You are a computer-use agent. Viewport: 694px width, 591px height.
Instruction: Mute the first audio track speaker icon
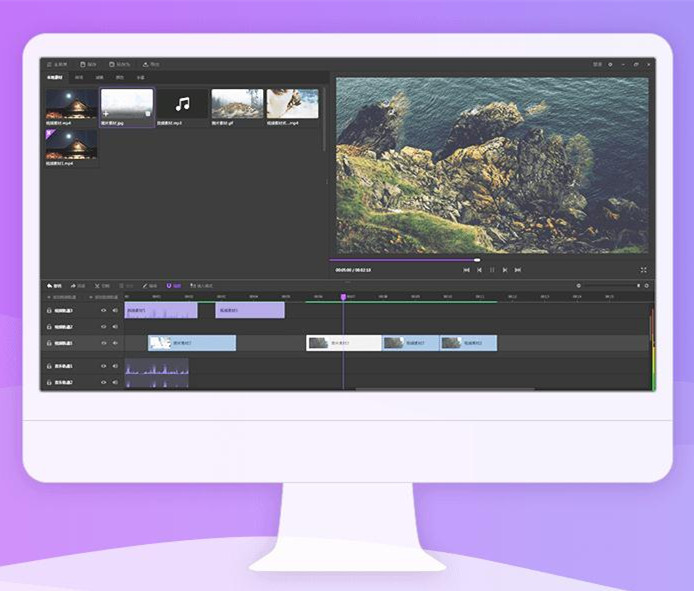pyautogui.click(x=115, y=366)
